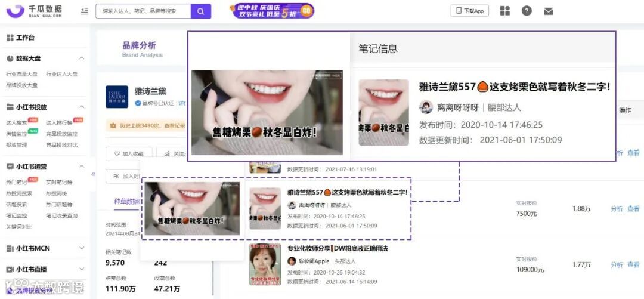Click the 加入收藏 button

click(x=129, y=154)
